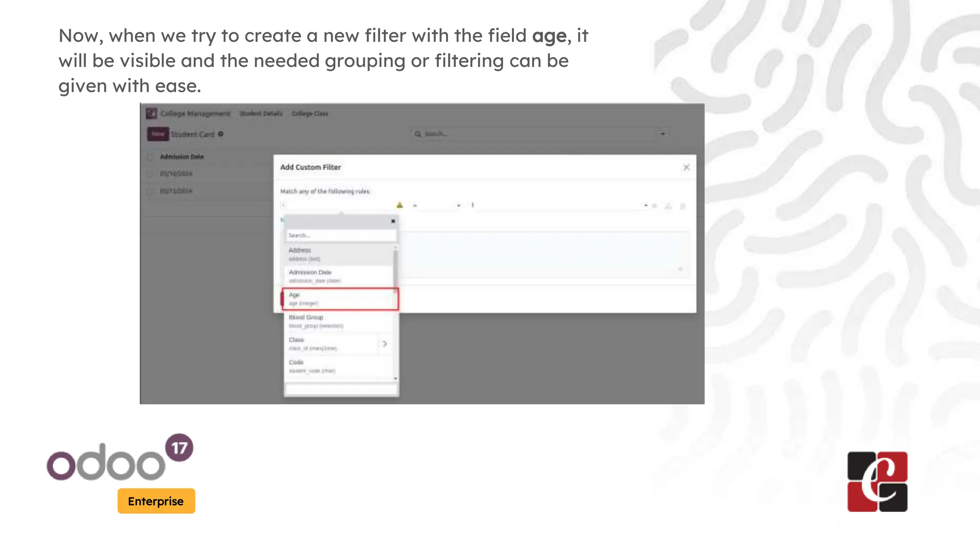Screen dimensions: 980x551
Task: Click the field selector search box
Action: pyautogui.click(x=341, y=235)
